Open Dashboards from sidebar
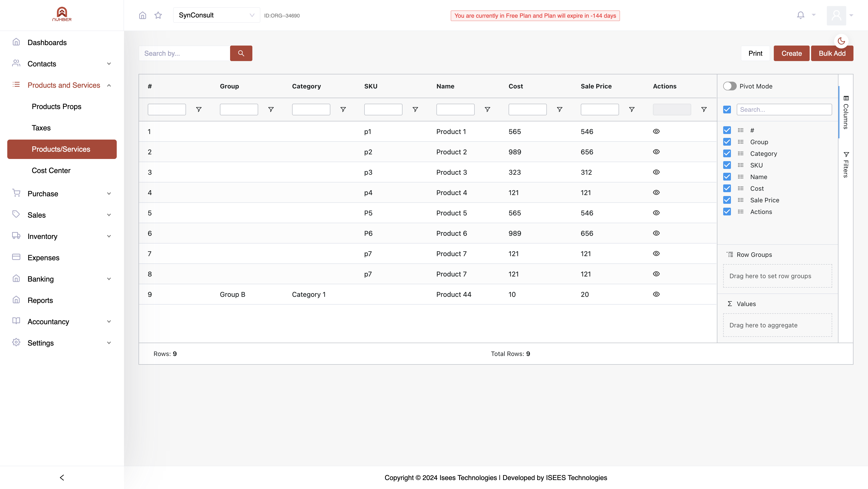This screenshot has width=868, height=489. pos(47,42)
